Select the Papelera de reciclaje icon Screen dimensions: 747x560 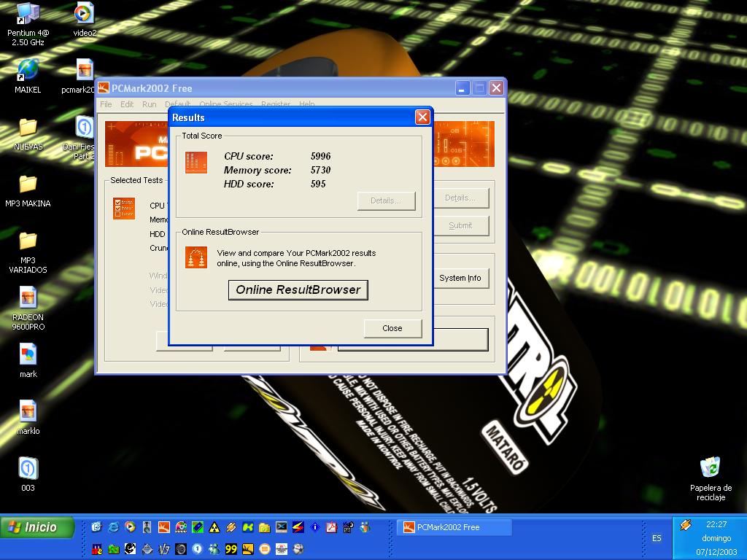[x=711, y=478]
